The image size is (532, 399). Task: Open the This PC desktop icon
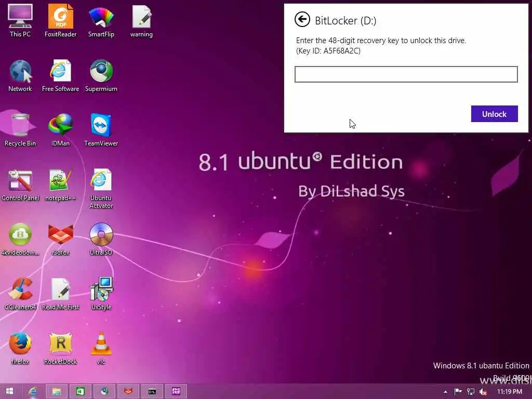20,20
